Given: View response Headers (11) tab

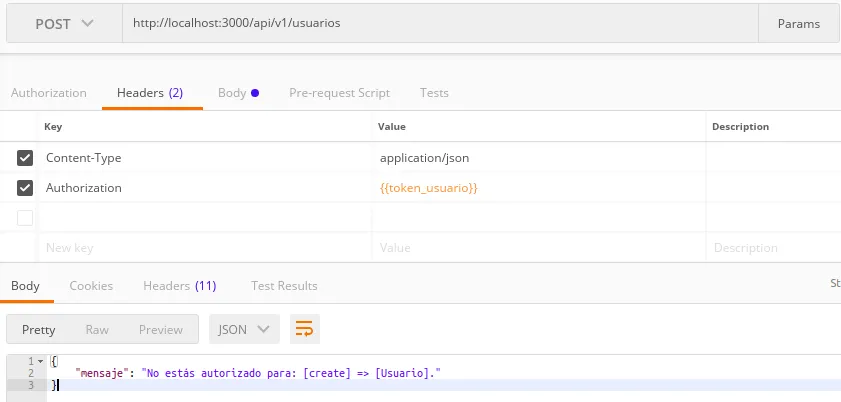Looking at the screenshot, I should point(179,286).
